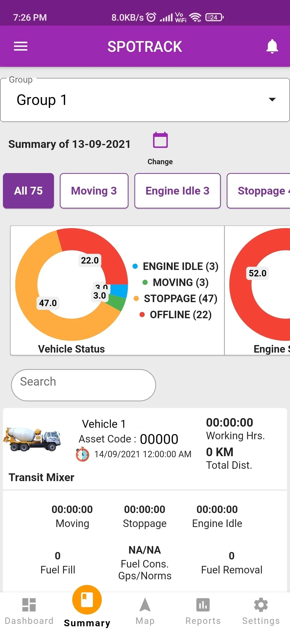Tap the SPOTRACK header title
Image resolution: width=290 pixels, height=644 pixels.
click(145, 46)
